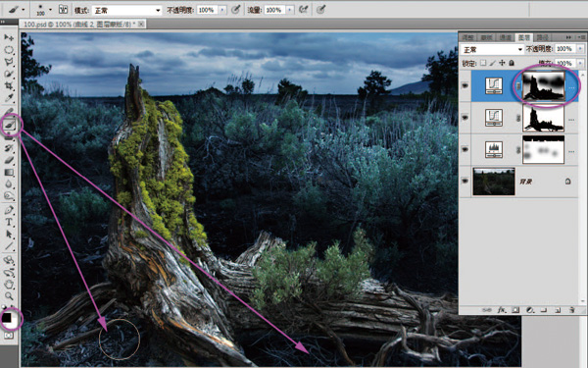Select the Move tool in the toolbox

9,37
